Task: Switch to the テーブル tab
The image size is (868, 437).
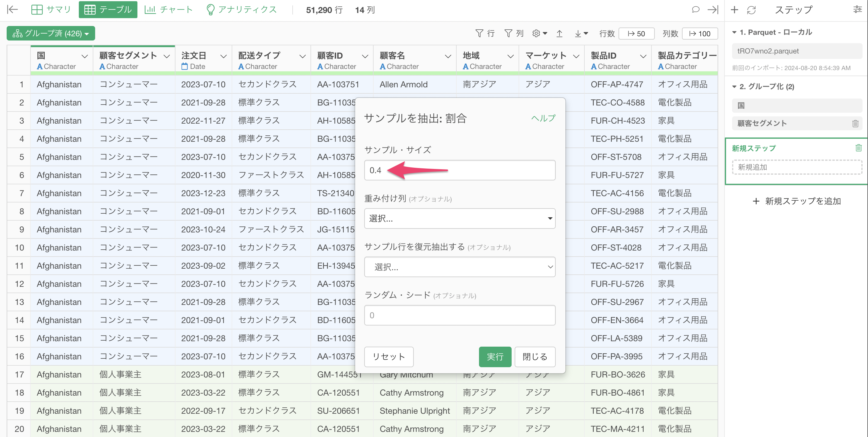Action: click(108, 9)
